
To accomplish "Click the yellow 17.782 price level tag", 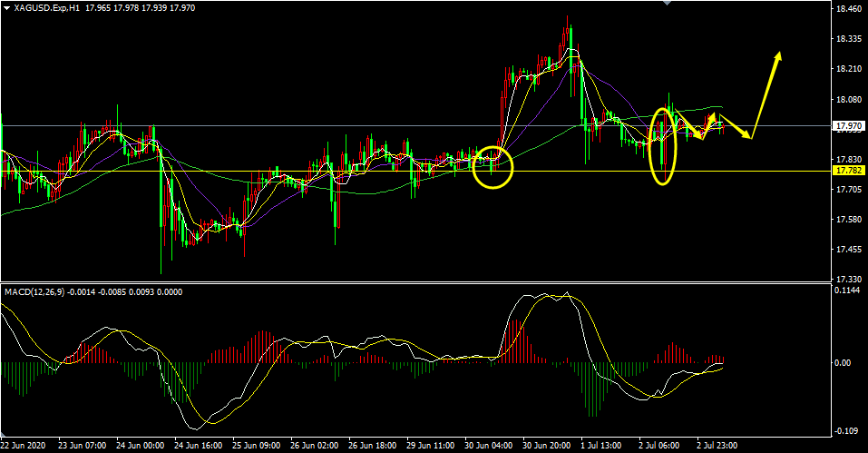I will coord(849,171).
